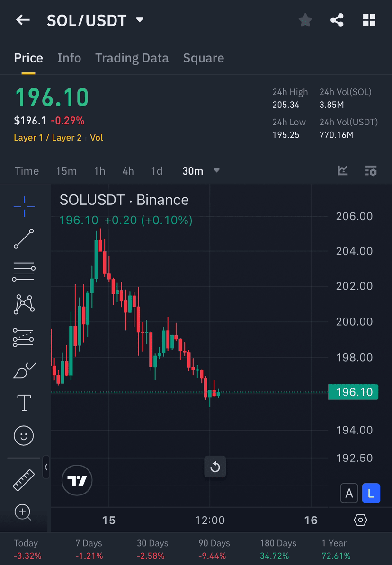Click the large 196.10 price
Screen dimensions: 392x565
[52, 97]
